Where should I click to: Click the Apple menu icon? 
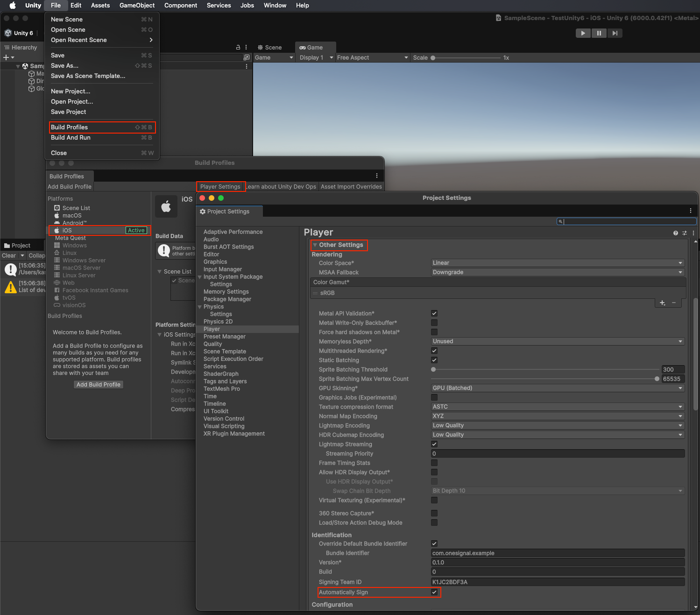point(13,5)
